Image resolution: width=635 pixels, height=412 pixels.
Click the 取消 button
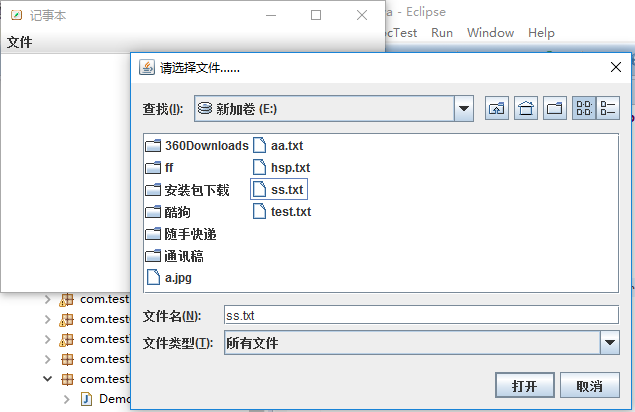point(590,385)
